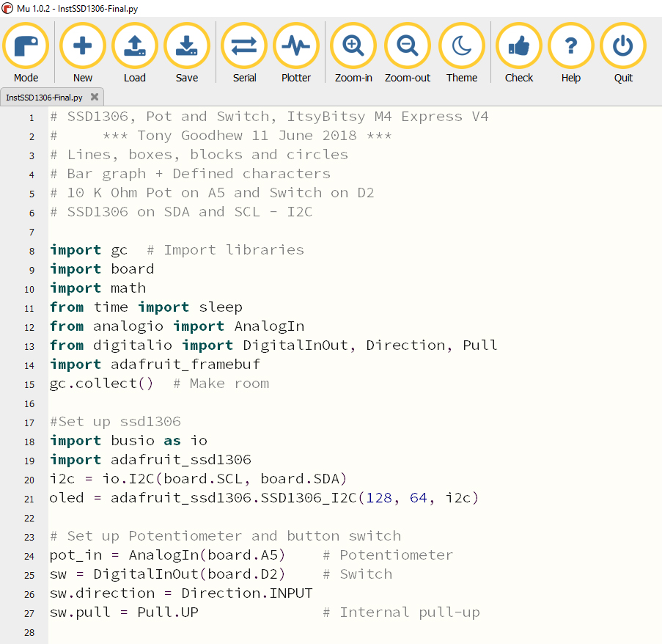Screen dimensions: 662x644
Task: Select the InstSSD1306-Final.py tab
Action: click(x=44, y=96)
